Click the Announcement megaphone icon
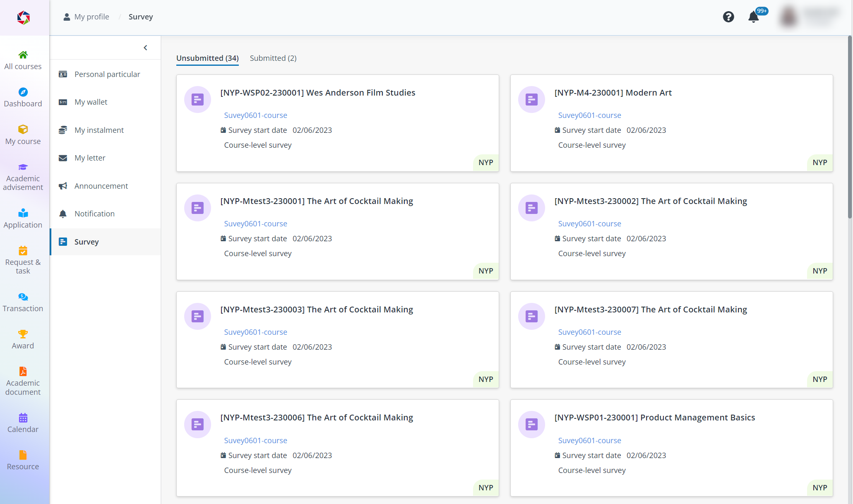Viewport: 853px width, 504px height. coord(63,186)
